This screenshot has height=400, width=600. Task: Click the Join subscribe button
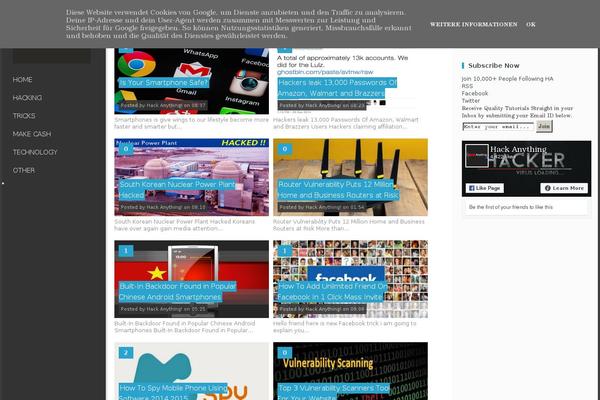544,126
